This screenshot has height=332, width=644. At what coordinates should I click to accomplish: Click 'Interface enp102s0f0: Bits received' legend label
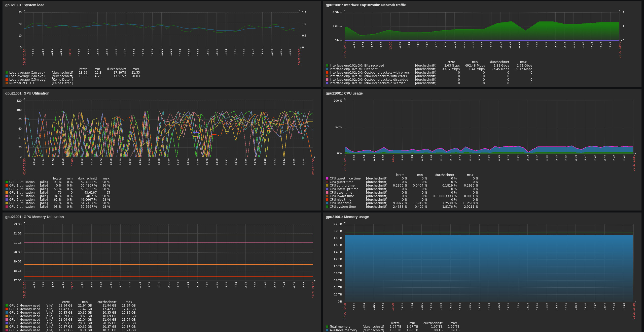[357, 66]
